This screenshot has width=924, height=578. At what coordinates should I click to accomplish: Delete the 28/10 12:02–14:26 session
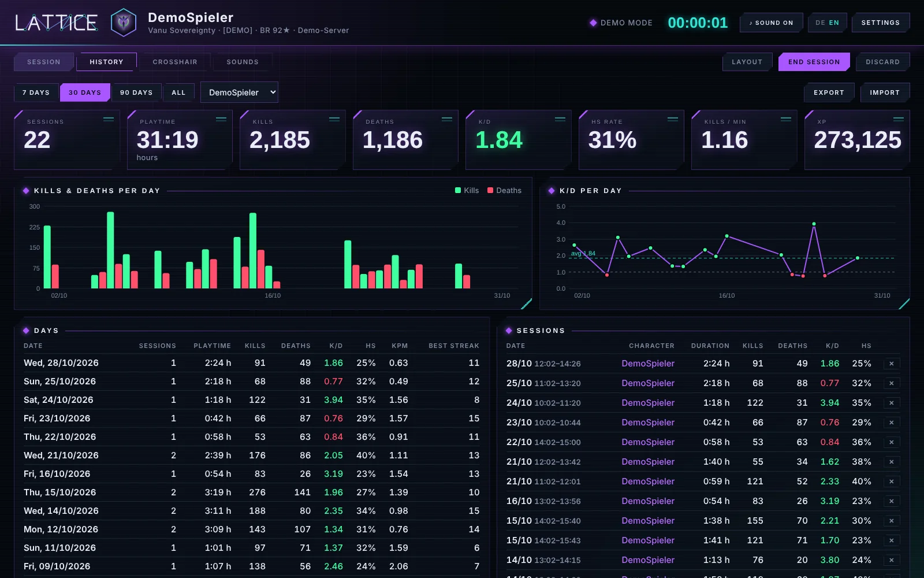(x=891, y=364)
